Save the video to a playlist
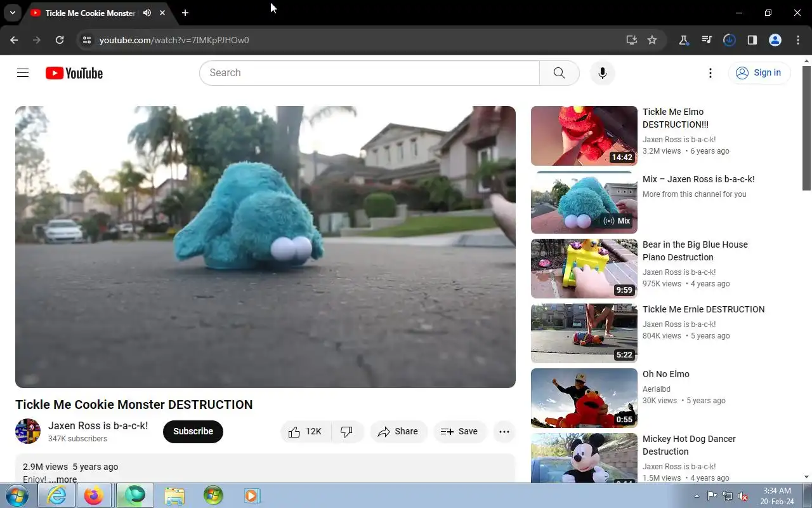The width and height of the screenshot is (812, 508). (x=459, y=432)
